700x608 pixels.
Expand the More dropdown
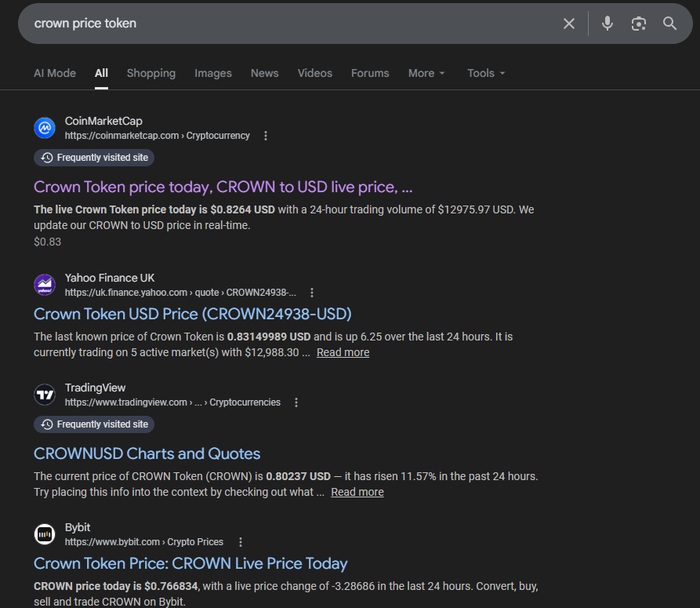coord(426,73)
